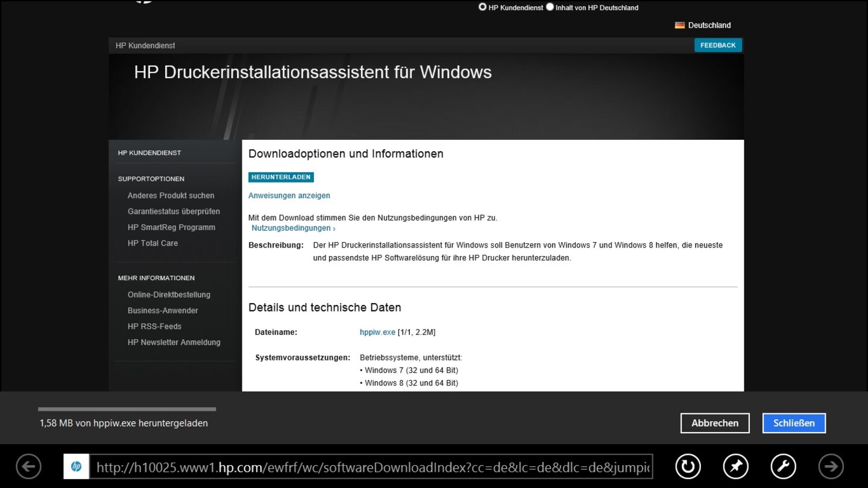Open Nutzungsbedingungen link
868x488 pixels.
(x=293, y=228)
